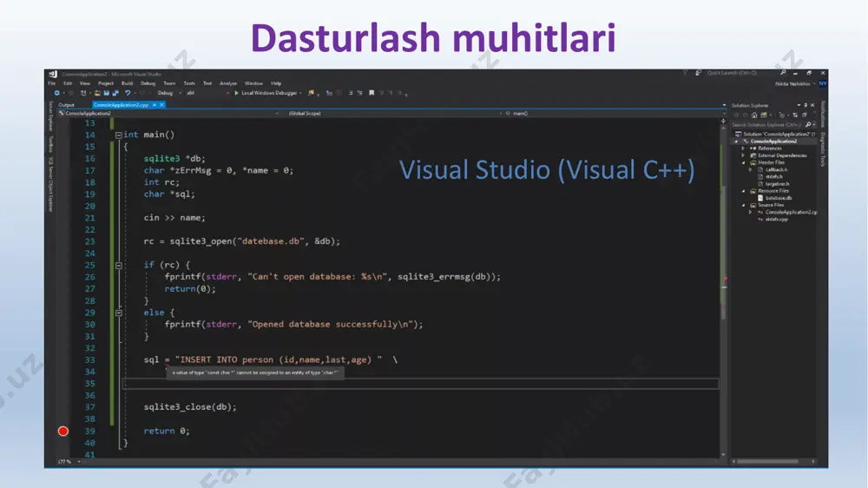The width and height of the screenshot is (868, 488).
Task: Click the Undo toolbar icon
Action: 128,93
